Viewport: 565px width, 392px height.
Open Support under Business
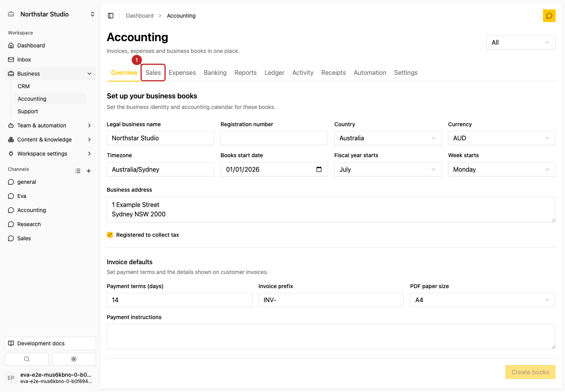click(x=50, y=111)
